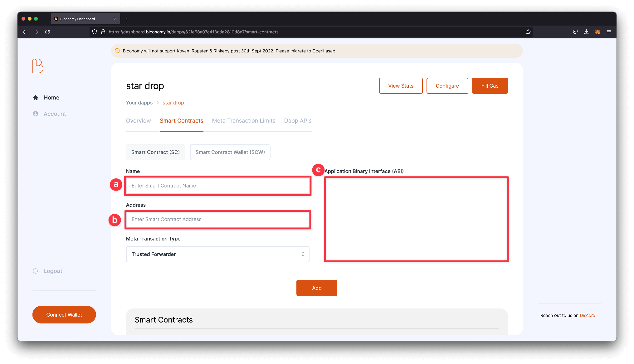Switch to Smart Contract Wallet (SCW) mode
Screen dimensions: 634x364
click(x=230, y=152)
